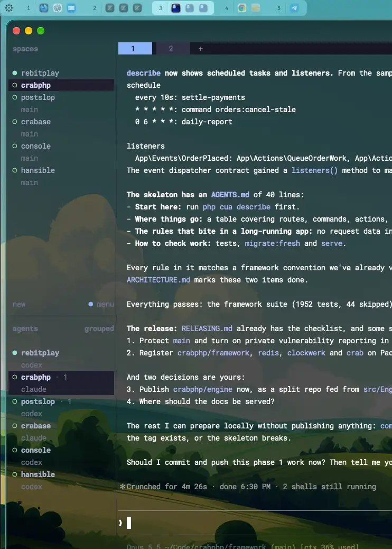Click the 'agents' section header
Image resolution: width=392 pixels, height=549 pixels.
pyautogui.click(x=25, y=329)
